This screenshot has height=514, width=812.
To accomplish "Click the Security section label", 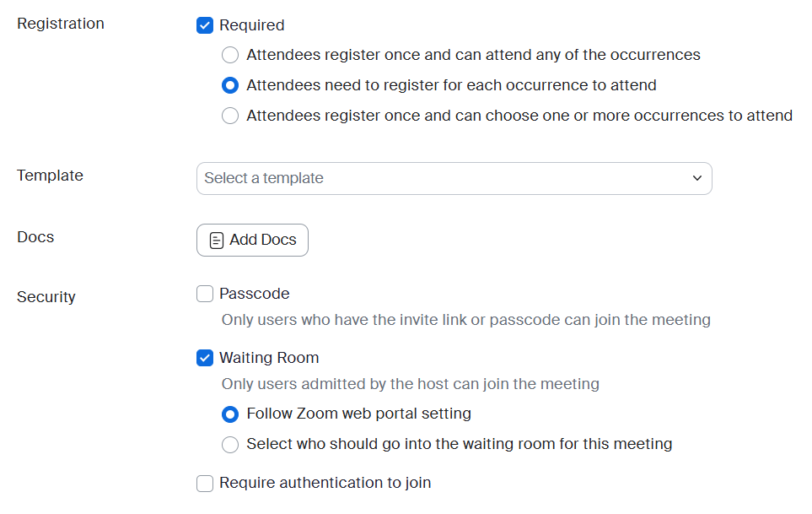I will [46, 297].
